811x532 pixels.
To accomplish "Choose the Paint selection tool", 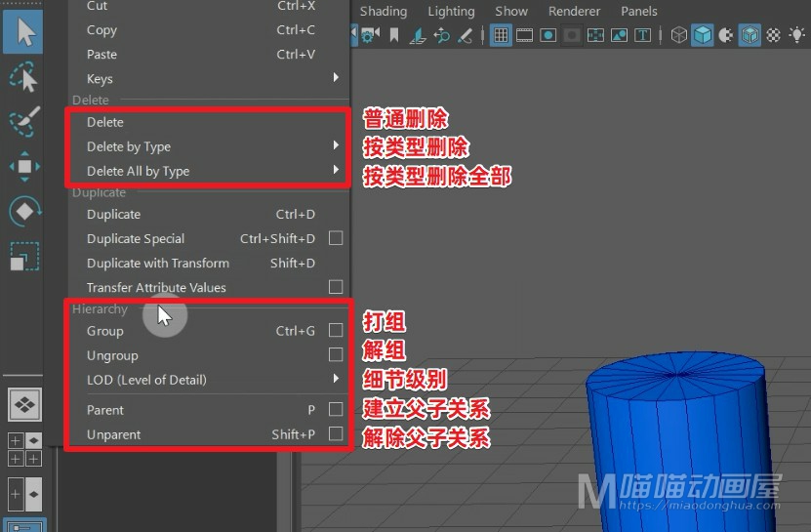I will (x=24, y=122).
